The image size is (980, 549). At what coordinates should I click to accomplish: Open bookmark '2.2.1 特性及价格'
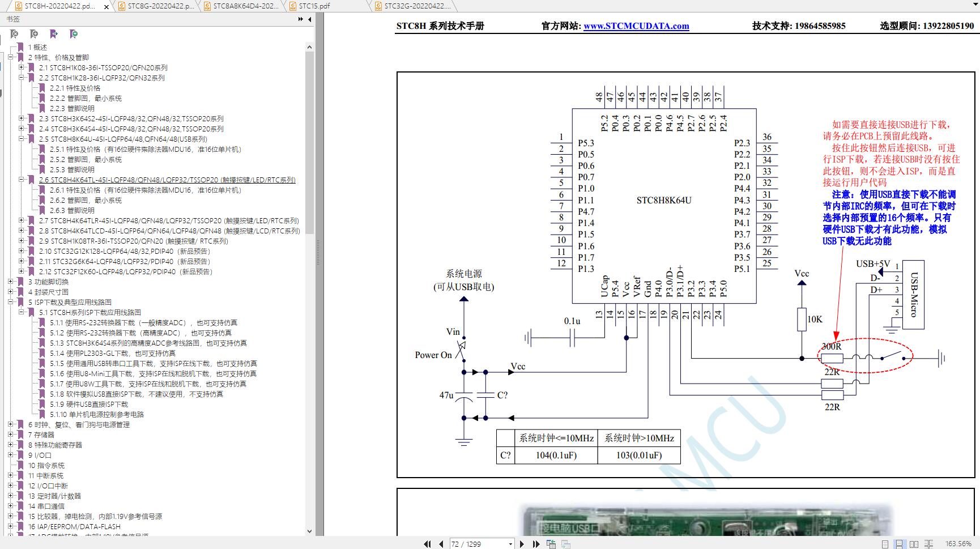pos(75,88)
